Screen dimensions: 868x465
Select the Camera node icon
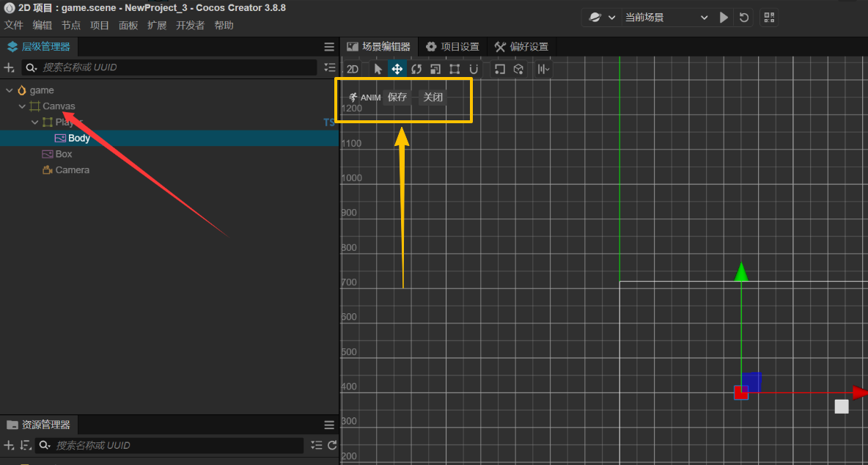point(48,170)
